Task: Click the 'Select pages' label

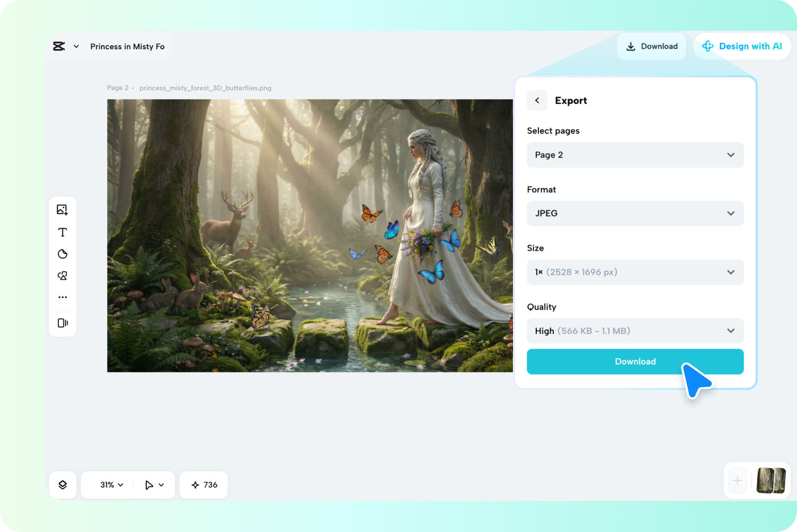Action: click(x=553, y=131)
